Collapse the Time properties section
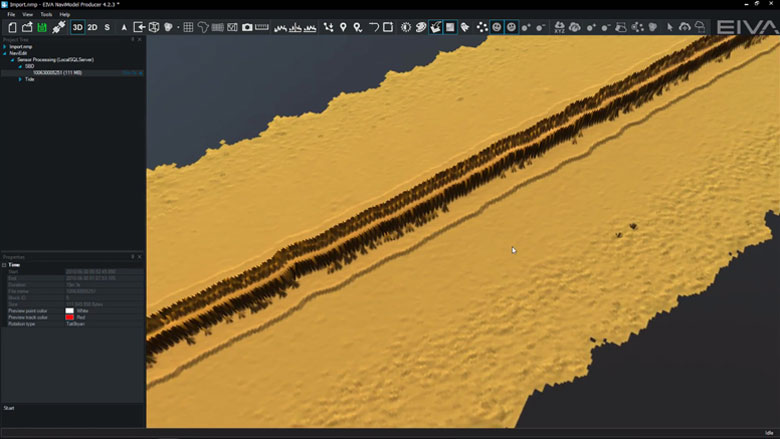The width and height of the screenshot is (780, 439). (5, 265)
